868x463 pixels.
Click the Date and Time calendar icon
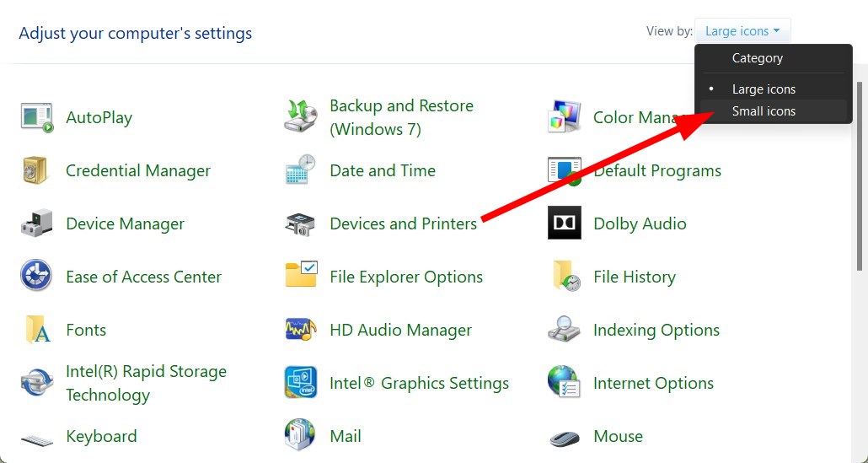tap(301, 170)
